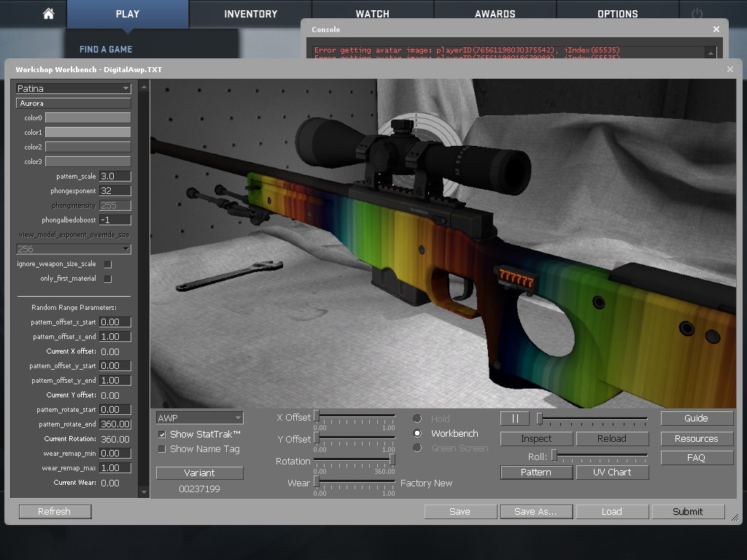Screen dimensions: 747x560
Task: Click the phongalbedoboost input field
Action: [115, 220]
